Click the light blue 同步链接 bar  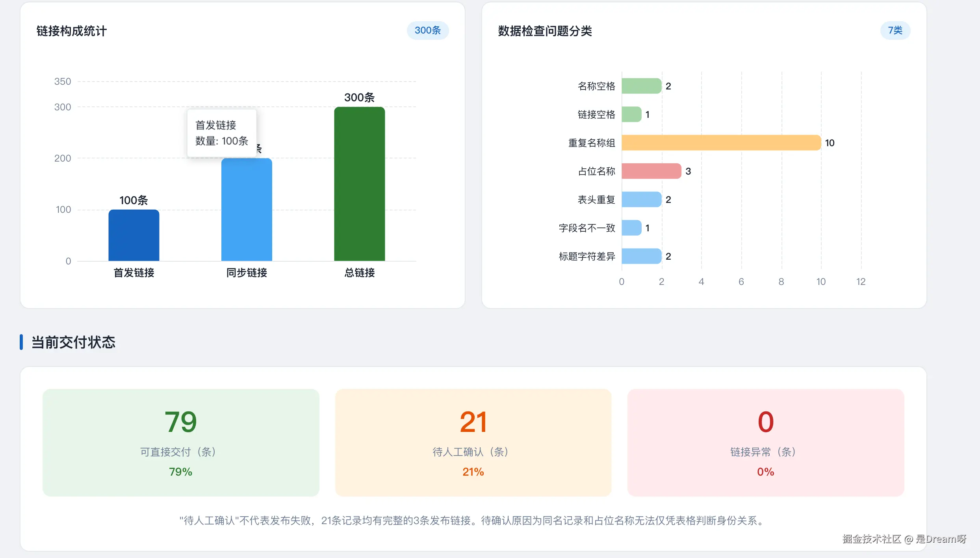(x=247, y=210)
